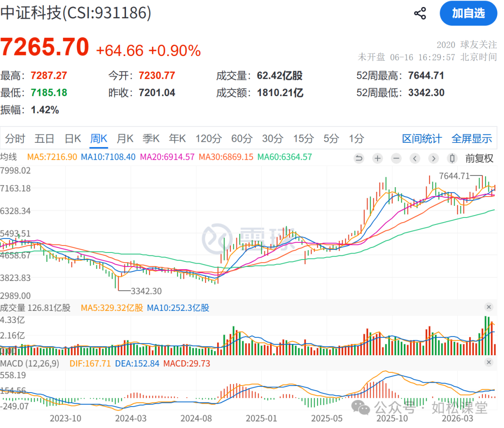Click the DIF:167.71 value
Image resolution: width=504 pixels, height=428 pixels.
coord(90,364)
